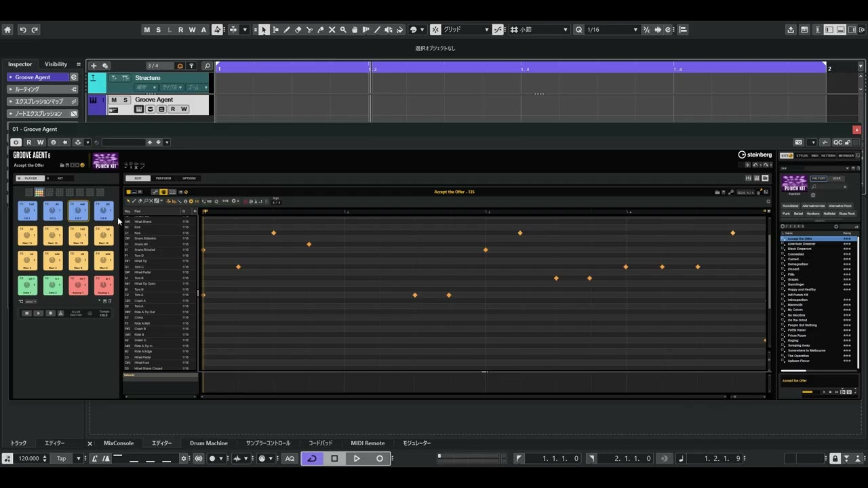Add a new track with plus icon
Screen dimensions: 868x488
94,66
